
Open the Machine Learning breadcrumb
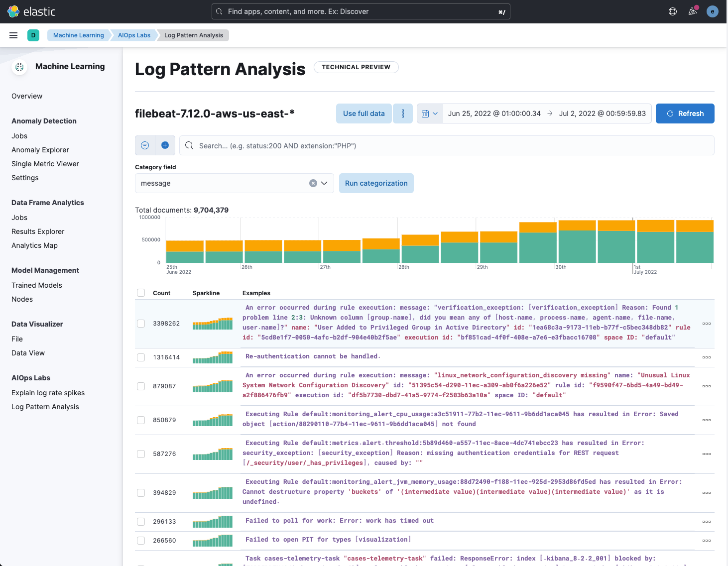click(79, 35)
